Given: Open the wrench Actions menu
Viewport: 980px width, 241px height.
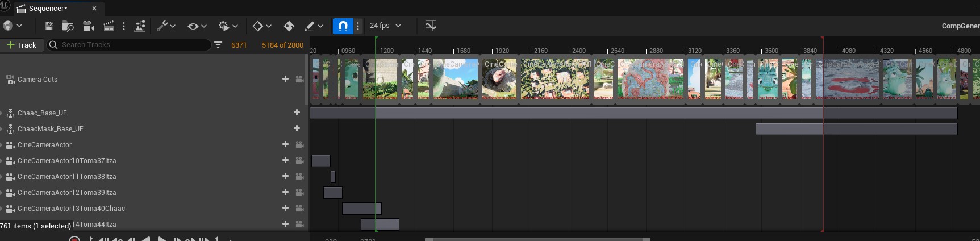Looking at the screenshot, I should (166, 26).
